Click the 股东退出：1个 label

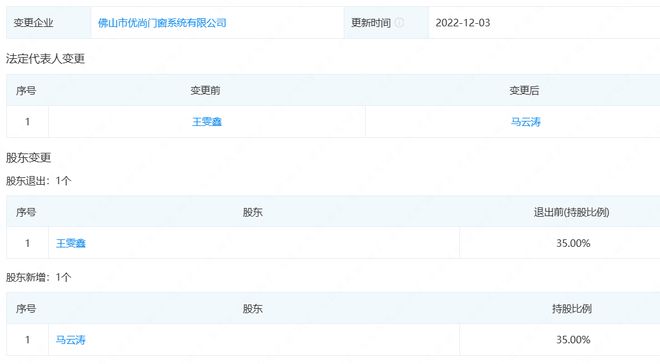tap(39, 181)
